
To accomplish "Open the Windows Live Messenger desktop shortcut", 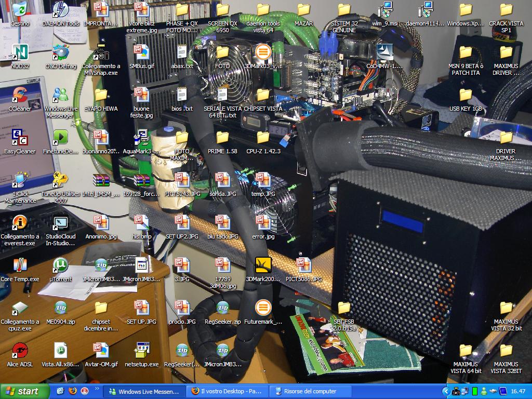I will [61, 95].
